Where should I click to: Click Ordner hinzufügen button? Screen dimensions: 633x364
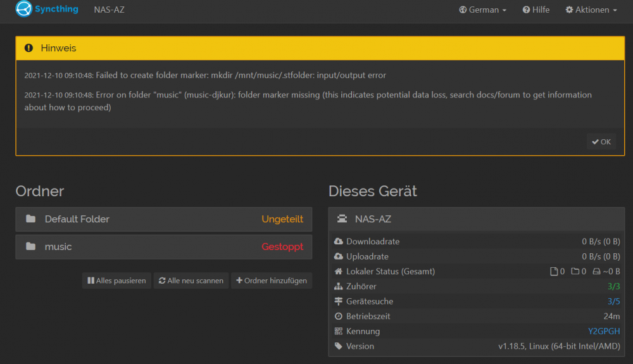click(272, 280)
